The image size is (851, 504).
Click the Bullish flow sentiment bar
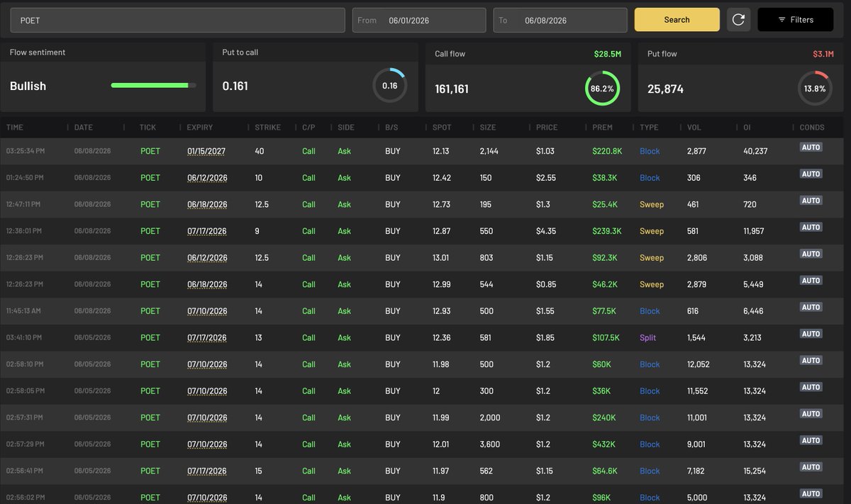154,86
